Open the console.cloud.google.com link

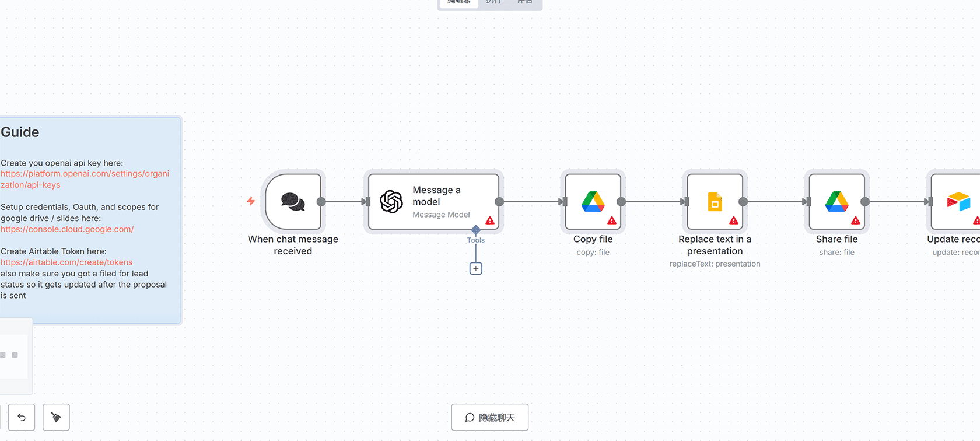pos(67,229)
